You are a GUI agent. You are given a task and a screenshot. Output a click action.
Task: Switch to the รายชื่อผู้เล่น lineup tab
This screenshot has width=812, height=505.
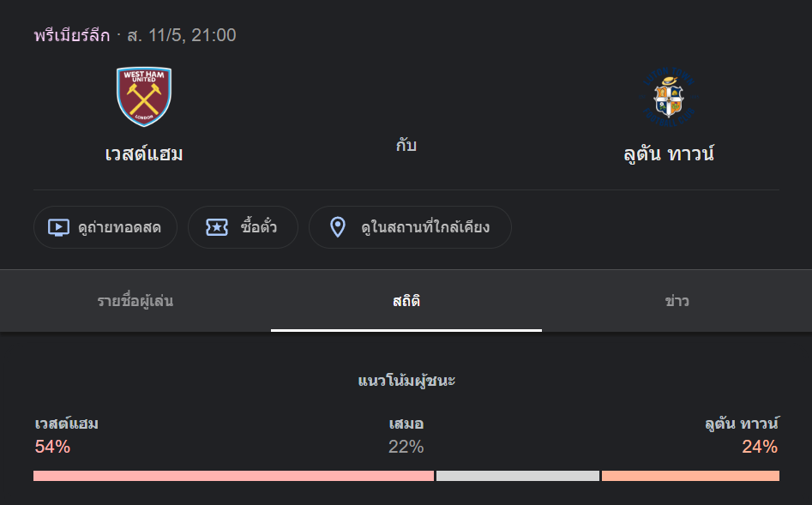(x=135, y=301)
